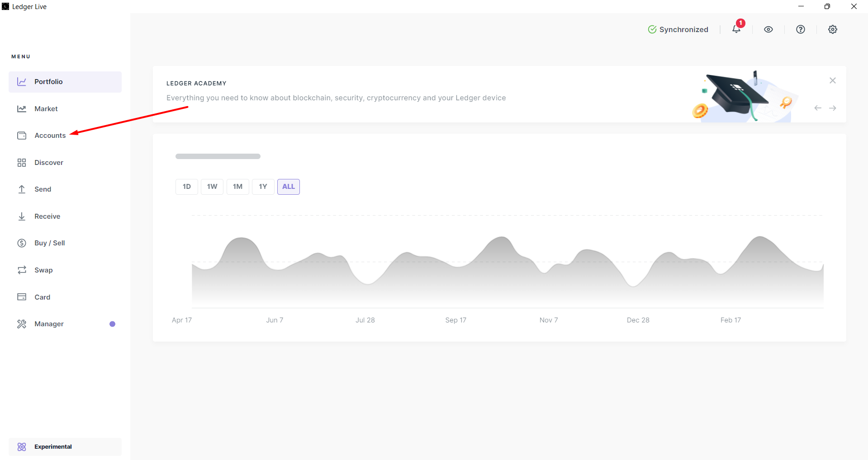Toggle discreet mode eye icon
Image resolution: width=868 pixels, height=460 pixels.
tap(768, 29)
